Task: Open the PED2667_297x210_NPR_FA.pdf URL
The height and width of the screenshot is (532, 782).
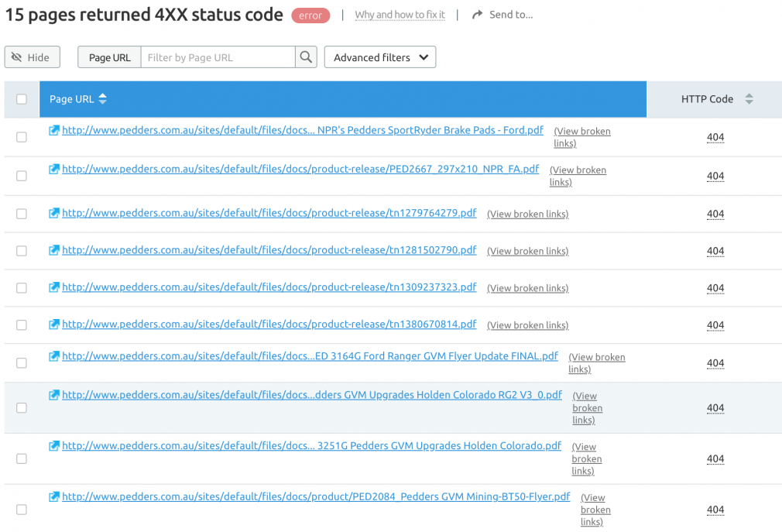Action: click(300, 169)
